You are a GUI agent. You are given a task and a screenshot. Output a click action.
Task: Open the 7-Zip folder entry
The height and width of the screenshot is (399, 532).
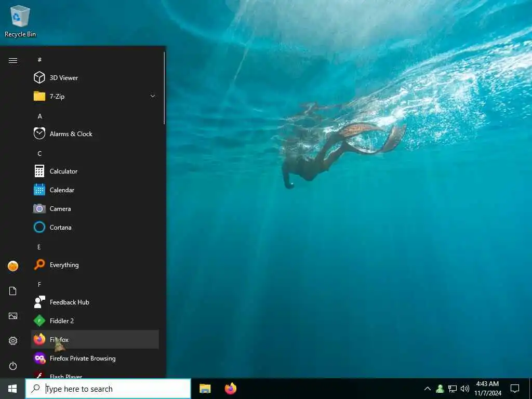click(95, 96)
